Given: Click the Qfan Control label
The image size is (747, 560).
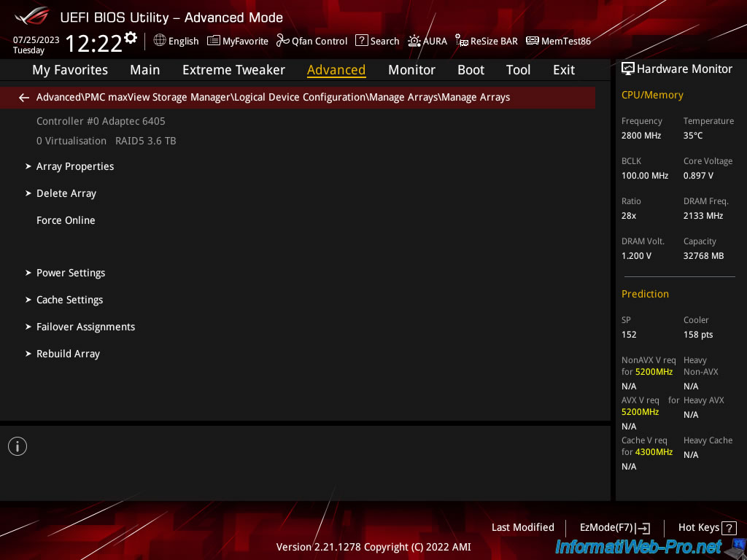Looking at the screenshot, I should point(320,42).
